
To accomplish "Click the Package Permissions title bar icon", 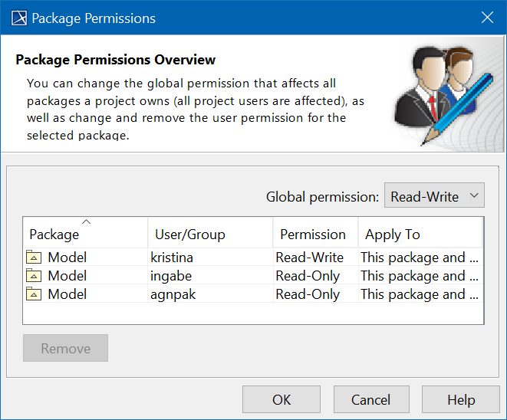I will (x=18, y=18).
